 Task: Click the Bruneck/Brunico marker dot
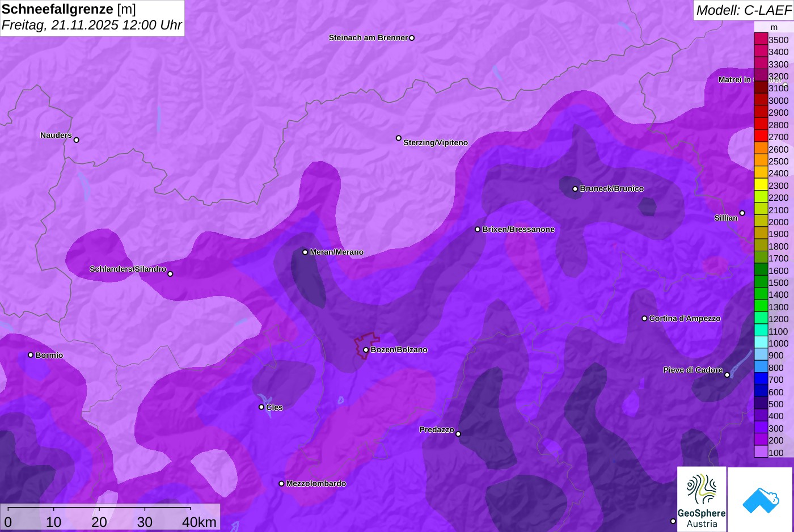[575, 189]
